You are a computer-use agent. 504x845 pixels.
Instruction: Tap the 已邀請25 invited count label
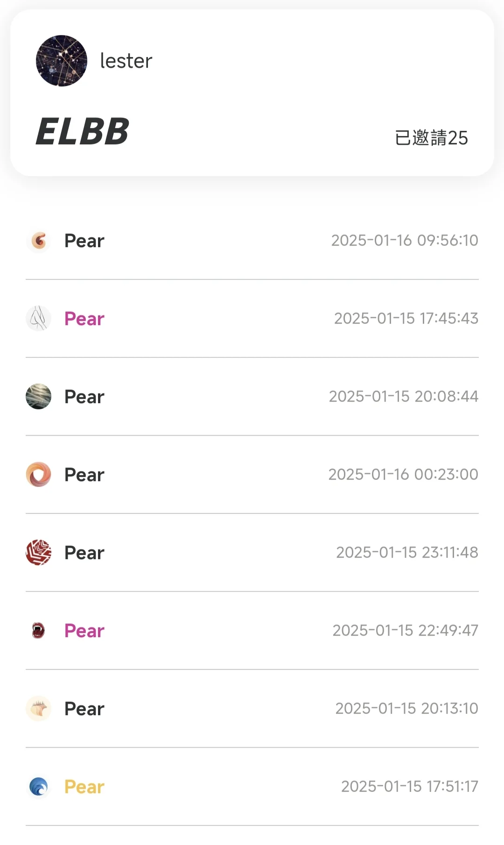431,138
